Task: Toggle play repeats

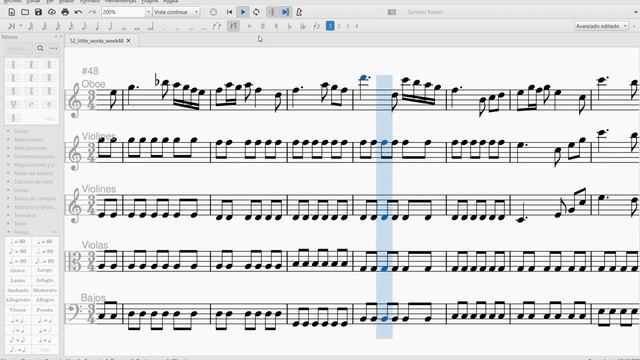Action: click(272, 12)
